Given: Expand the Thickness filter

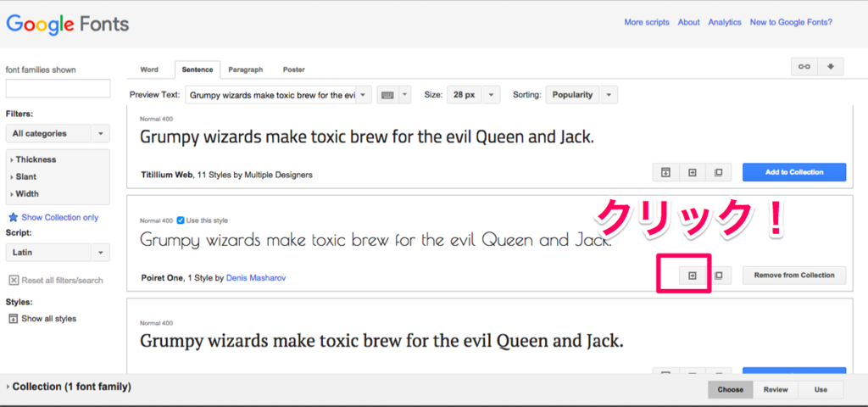Looking at the screenshot, I should click(x=33, y=159).
